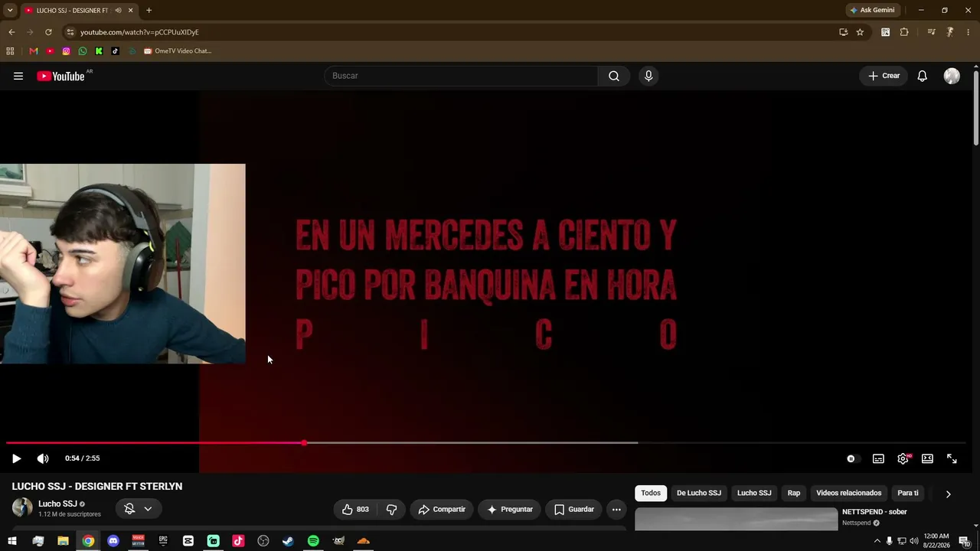Open Instagram bookmark
The width and height of the screenshot is (980, 551).
click(67, 51)
